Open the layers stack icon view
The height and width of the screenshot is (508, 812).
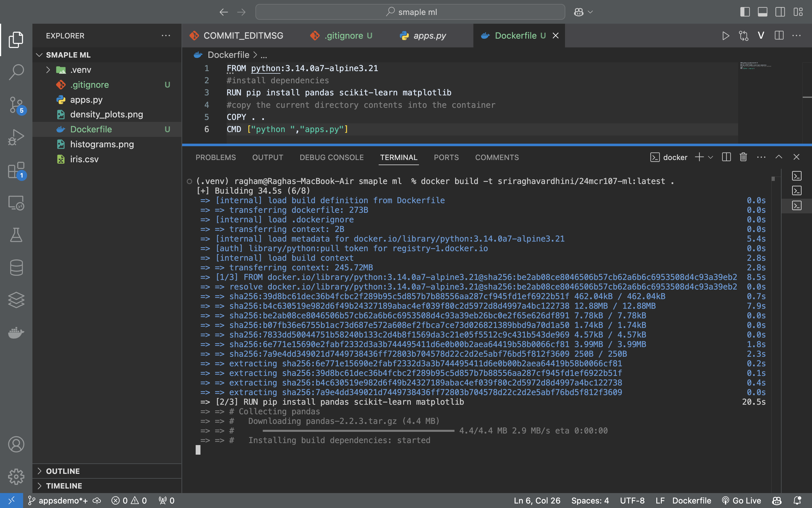point(16,300)
